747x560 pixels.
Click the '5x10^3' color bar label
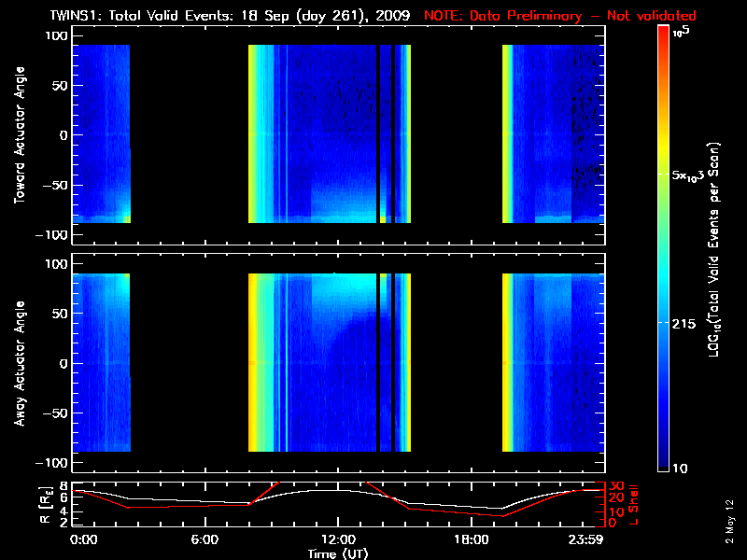(x=688, y=175)
